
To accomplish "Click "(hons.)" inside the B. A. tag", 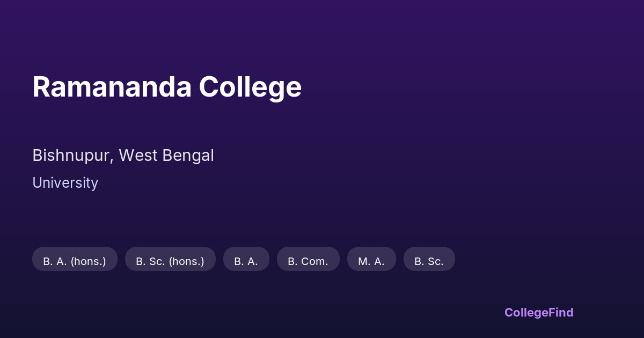I will [88, 261].
